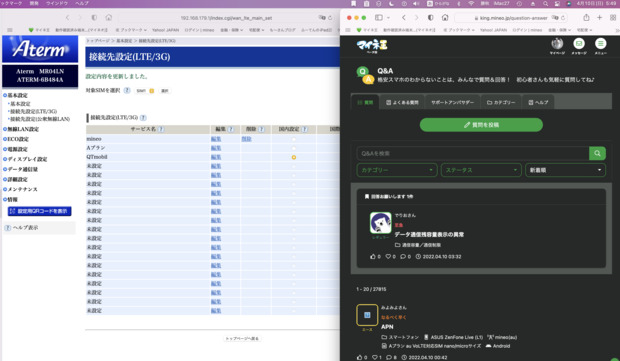
Task: Open the ステータス filter dropdown
Action: click(x=481, y=170)
